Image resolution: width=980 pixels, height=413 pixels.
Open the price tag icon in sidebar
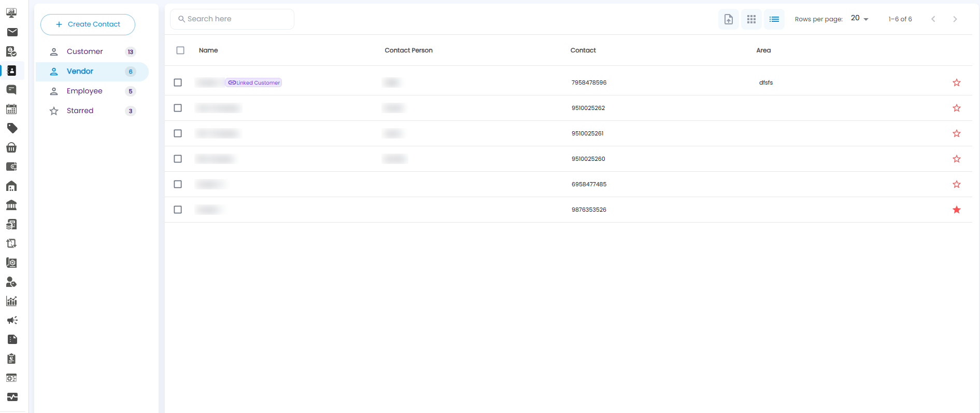click(11, 128)
